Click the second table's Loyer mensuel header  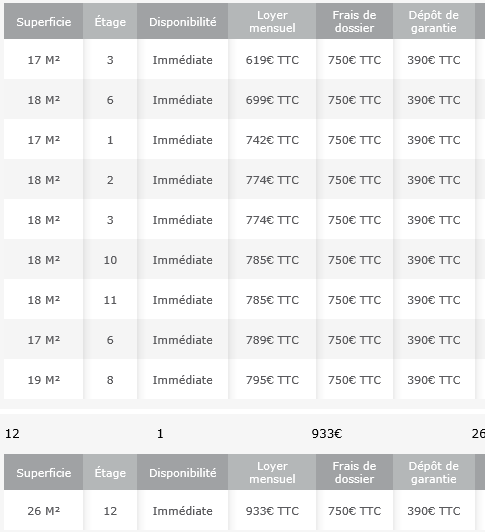coord(272,472)
